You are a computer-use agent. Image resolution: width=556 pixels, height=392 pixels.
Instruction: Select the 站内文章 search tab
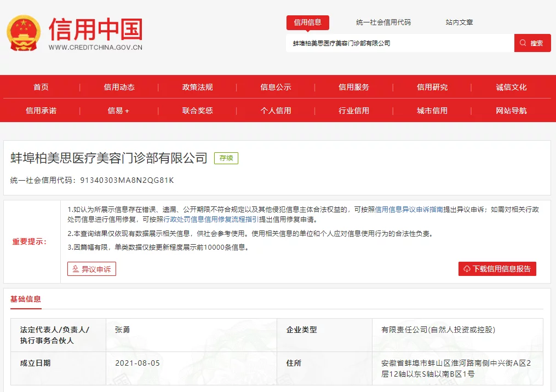(x=459, y=22)
